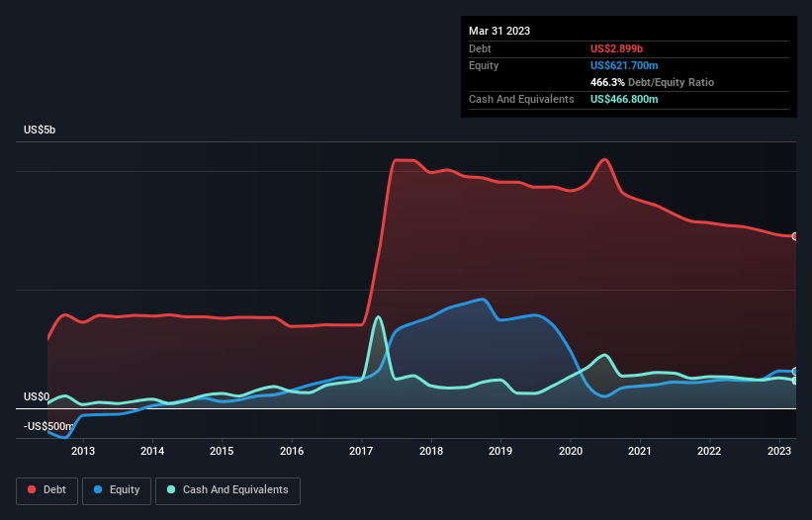Viewport: 812px width, 520px height.
Task: Click the 2015 x-axis label
Action: point(222,451)
